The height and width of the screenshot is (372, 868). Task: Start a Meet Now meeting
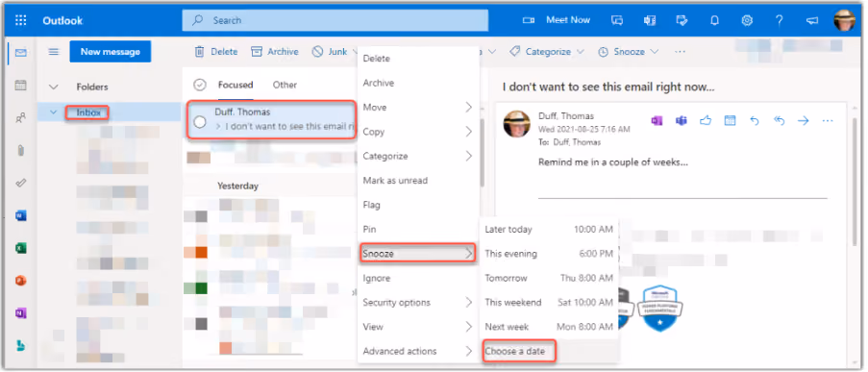[x=557, y=20]
